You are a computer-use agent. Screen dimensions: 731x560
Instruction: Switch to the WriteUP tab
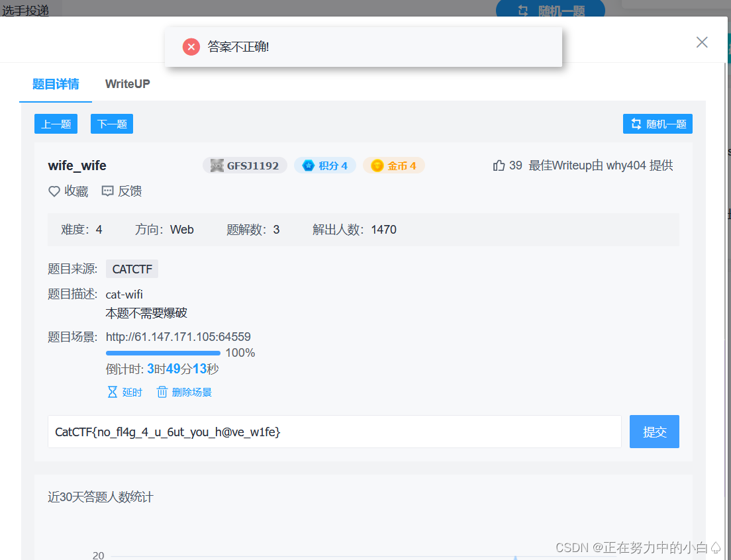[x=127, y=84]
